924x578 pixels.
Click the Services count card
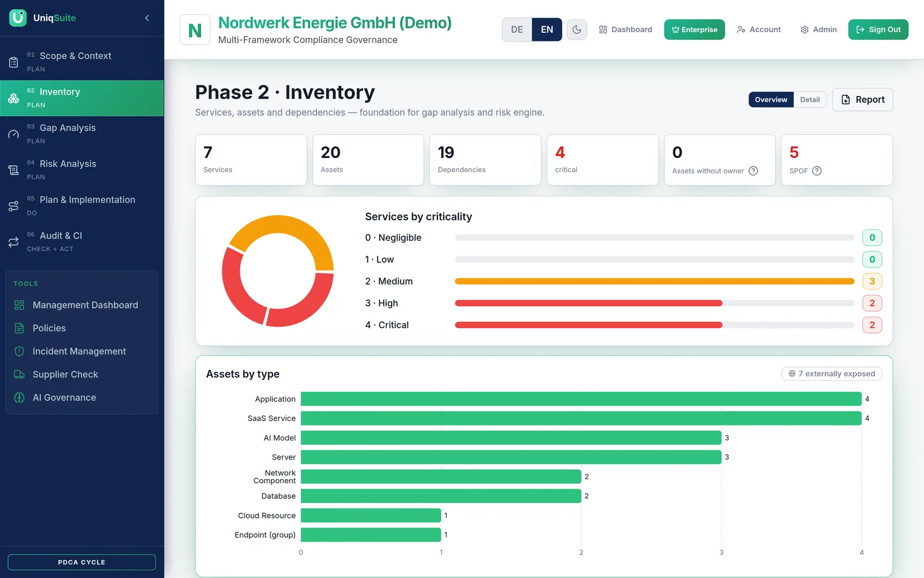pos(251,160)
